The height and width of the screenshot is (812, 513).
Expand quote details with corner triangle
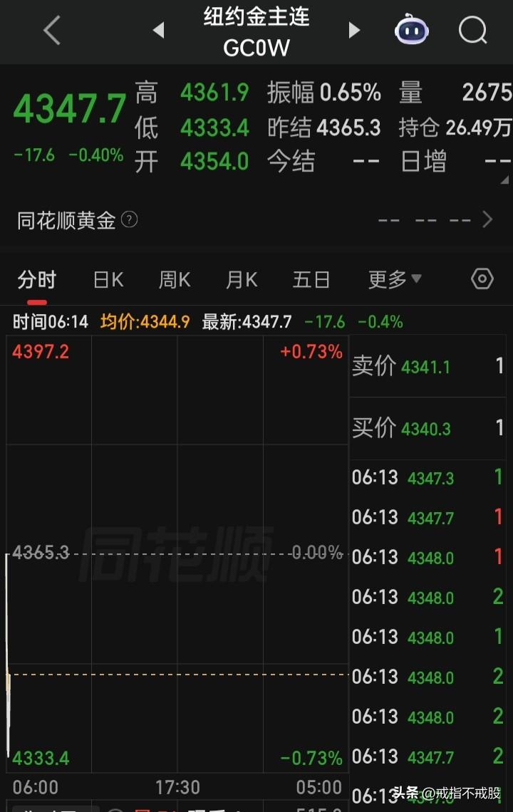(x=504, y=179)
